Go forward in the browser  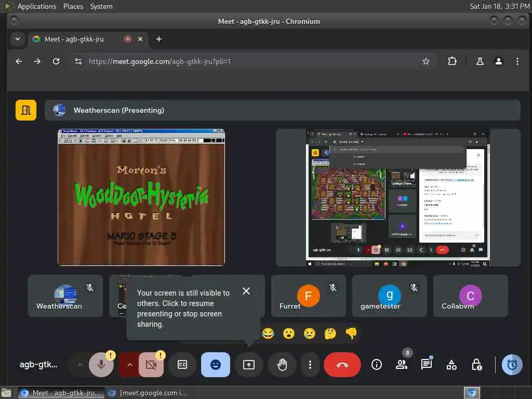[x=37, y=61]
